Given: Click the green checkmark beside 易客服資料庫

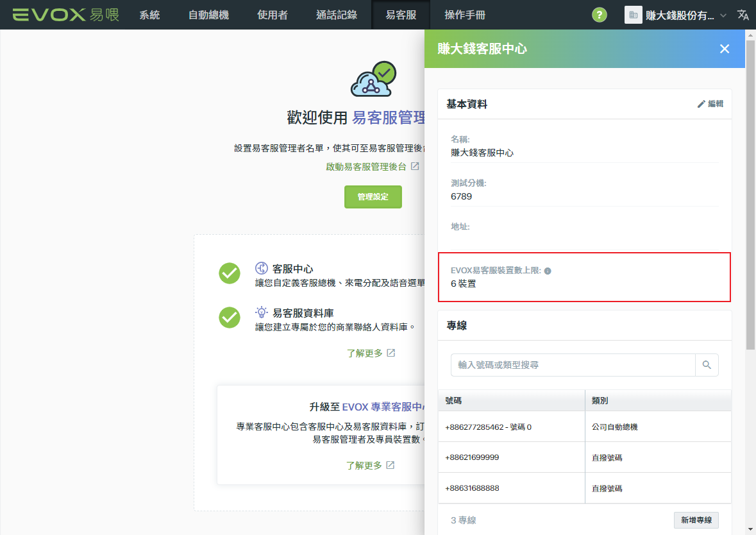Looking at the screenshot, I should pyautogui.click(x=230, y=318).
